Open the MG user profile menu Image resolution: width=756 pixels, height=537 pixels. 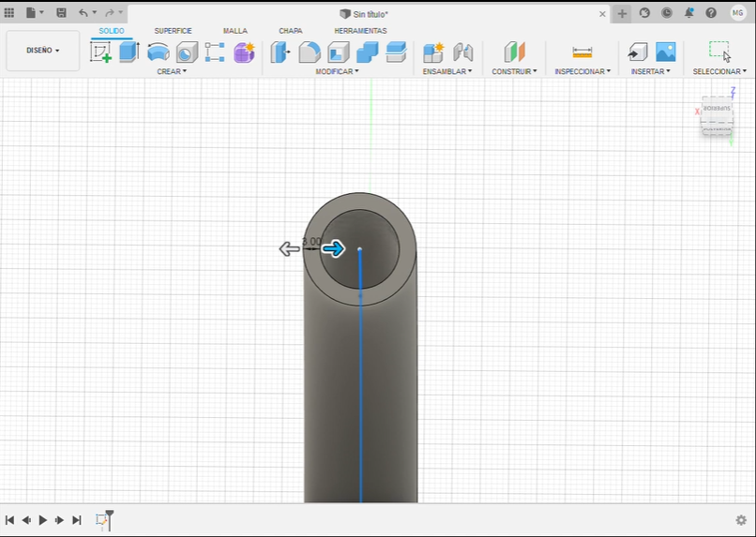pyautogui.click(x=737, y=13)
